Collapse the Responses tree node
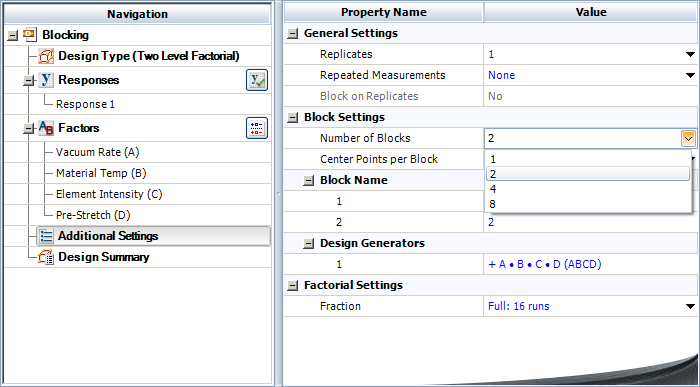The width and height of the screenshot is (700, 387). coord(29,81)
